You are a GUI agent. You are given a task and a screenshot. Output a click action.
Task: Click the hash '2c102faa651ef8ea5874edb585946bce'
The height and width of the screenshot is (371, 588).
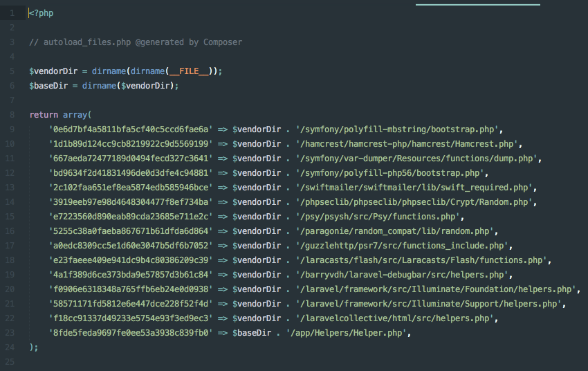131,188
